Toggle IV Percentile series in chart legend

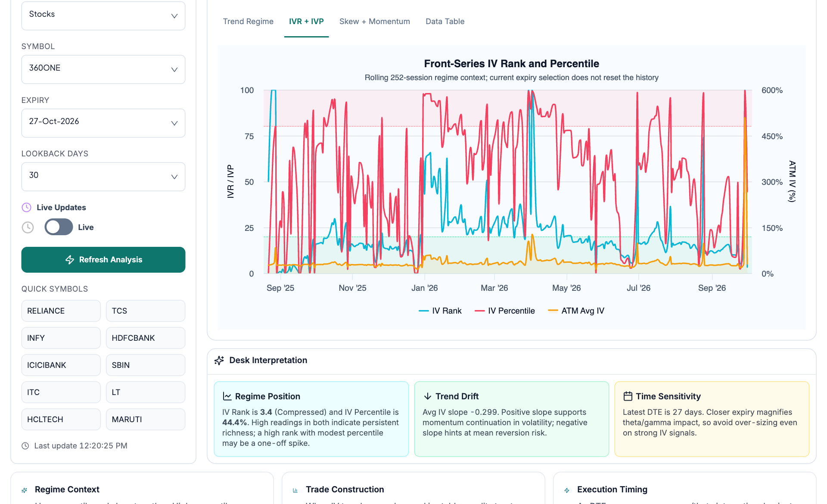click(x=504, y=311)
